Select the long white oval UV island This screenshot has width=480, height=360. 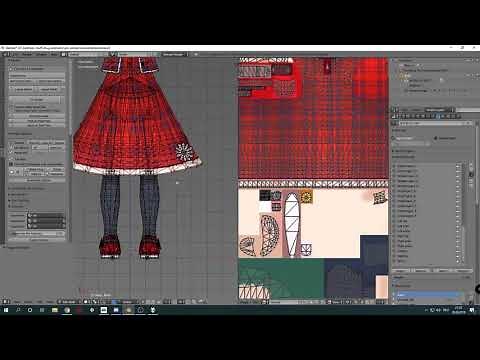(291, 224)
